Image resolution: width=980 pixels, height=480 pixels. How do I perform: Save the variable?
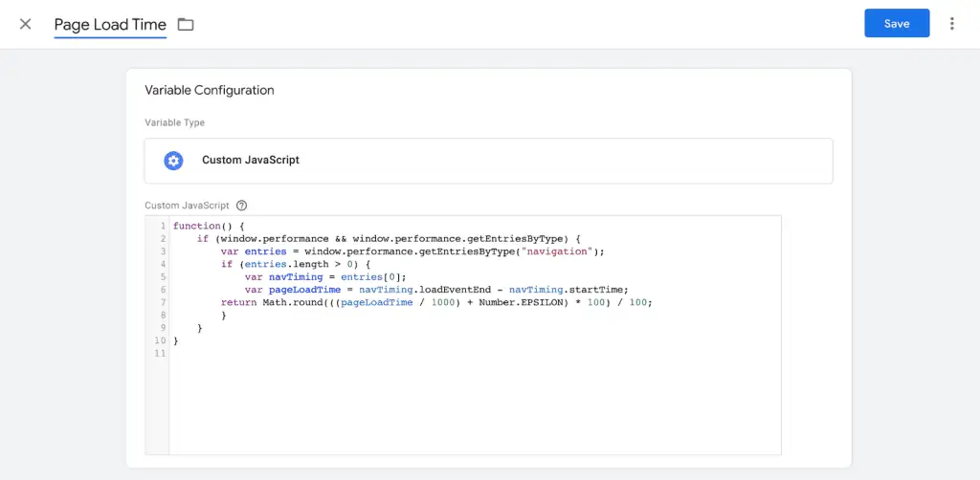[x=897, y=23]
